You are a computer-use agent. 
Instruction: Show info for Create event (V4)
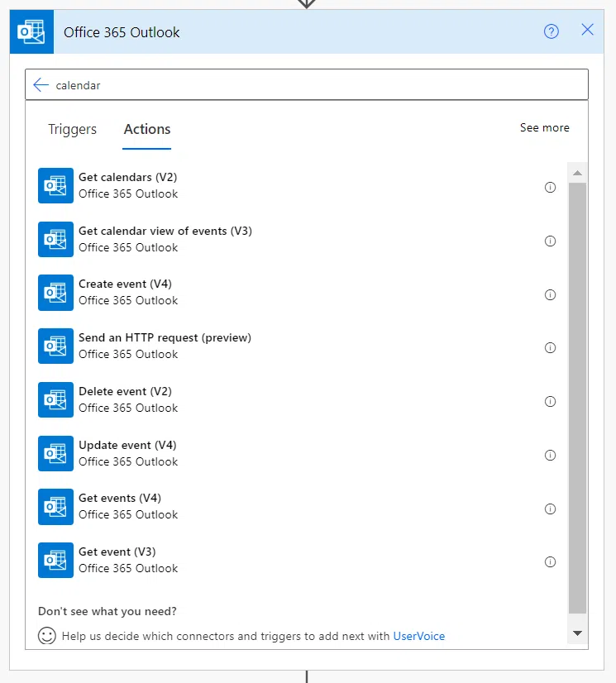[550, 295]
